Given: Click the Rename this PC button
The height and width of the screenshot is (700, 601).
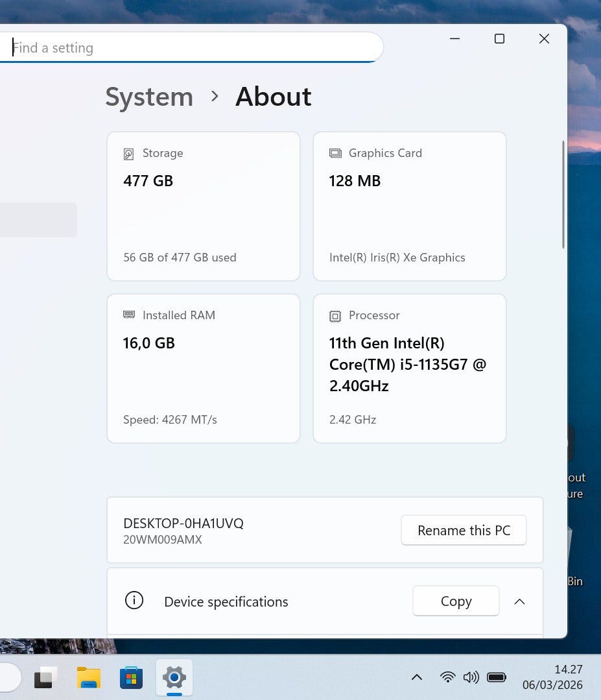Looking at the screenshot, I should tap(464, 530).
